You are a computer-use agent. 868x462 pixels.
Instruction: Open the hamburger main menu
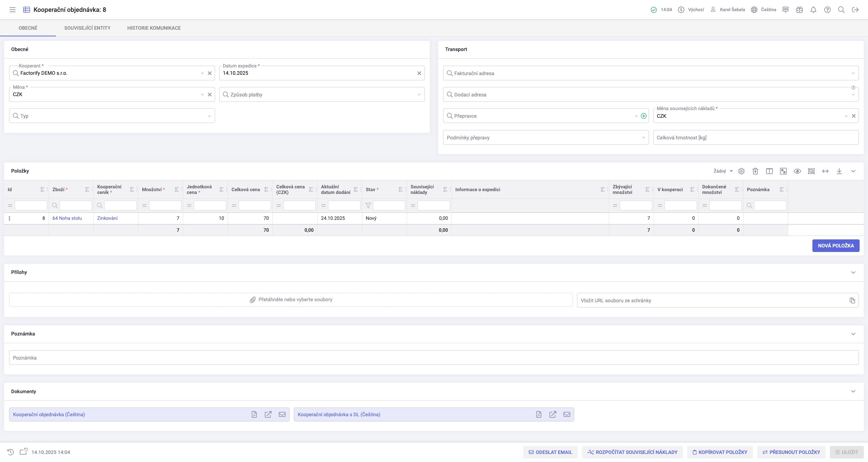[x=12, y=10]
